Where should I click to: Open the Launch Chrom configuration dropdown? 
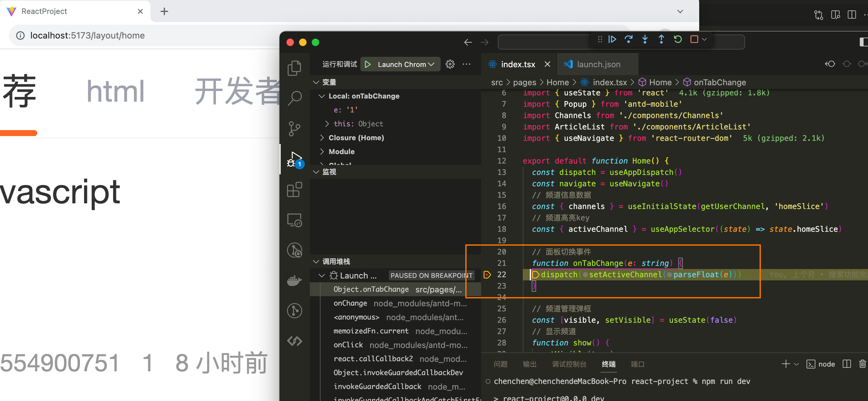(x=406, y=64)
